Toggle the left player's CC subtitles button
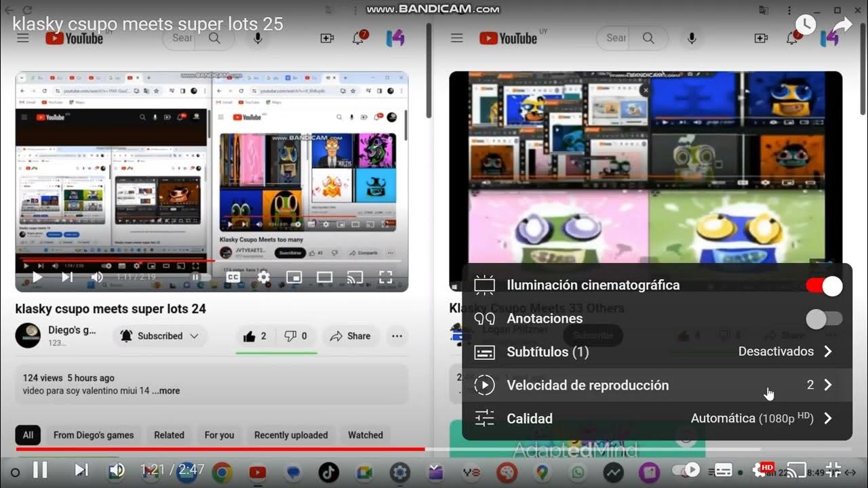 [233, 277]
